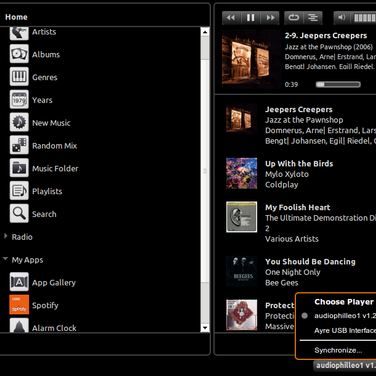
Task: Toggle repeat mode
Action: pyautogui.click(x=293, y=18)
